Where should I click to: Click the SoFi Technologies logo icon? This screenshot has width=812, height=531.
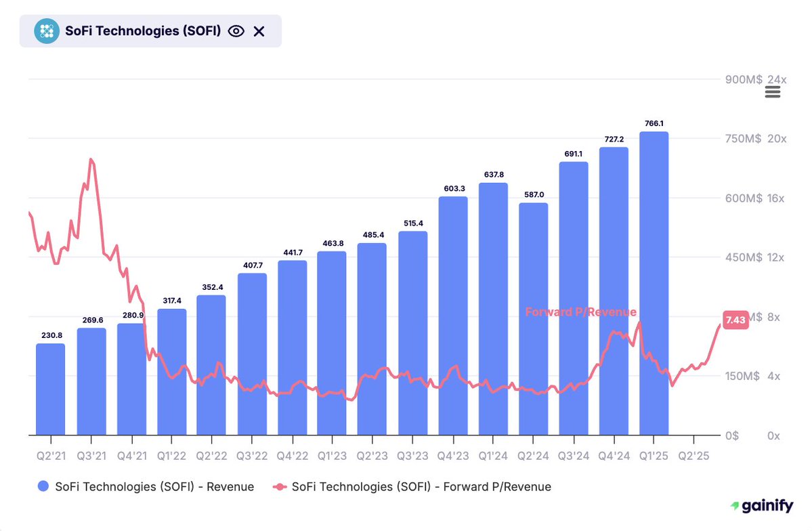[47, 31]
